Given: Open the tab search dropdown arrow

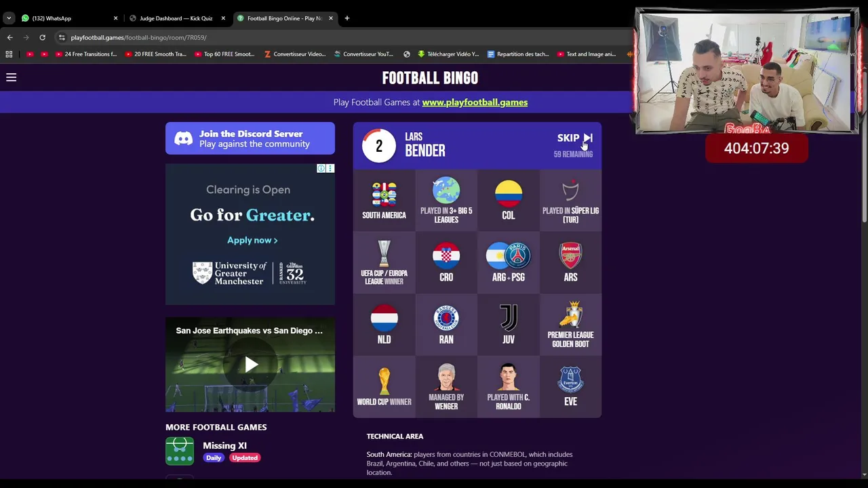Looking at the screenshot, I should click(9, 18).
